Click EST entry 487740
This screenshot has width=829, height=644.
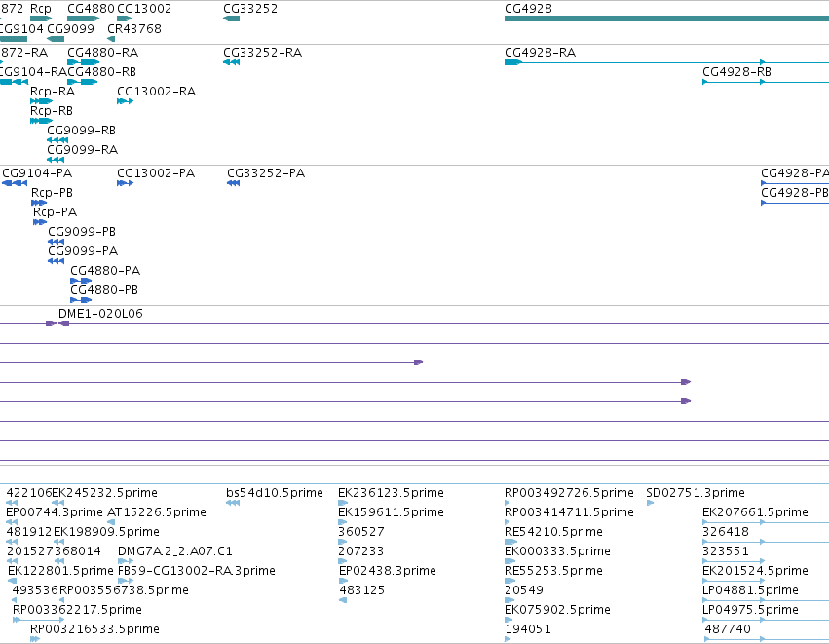[x=728, y=629]
